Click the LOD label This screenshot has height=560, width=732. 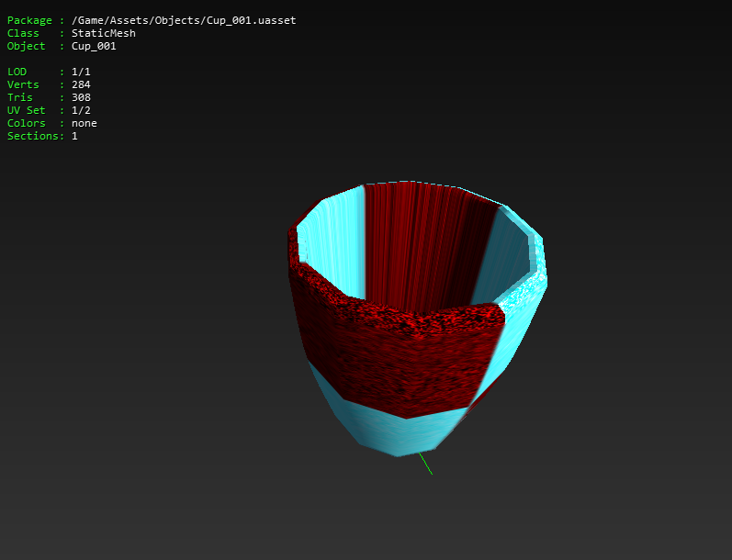click(17, 72)
